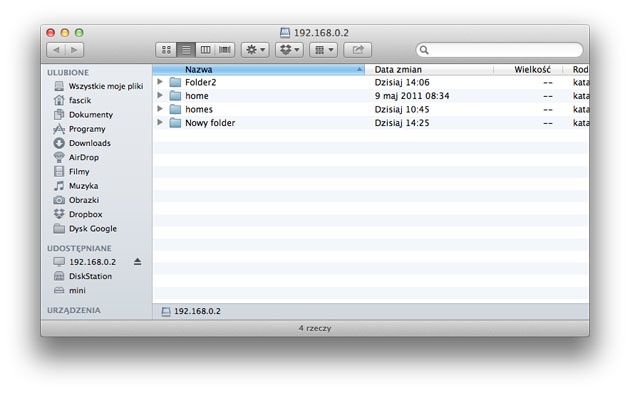Expand the home folder disclosure triangle
Image resolution: width=630 pixels, height=393 pixels.
(160, 95)
